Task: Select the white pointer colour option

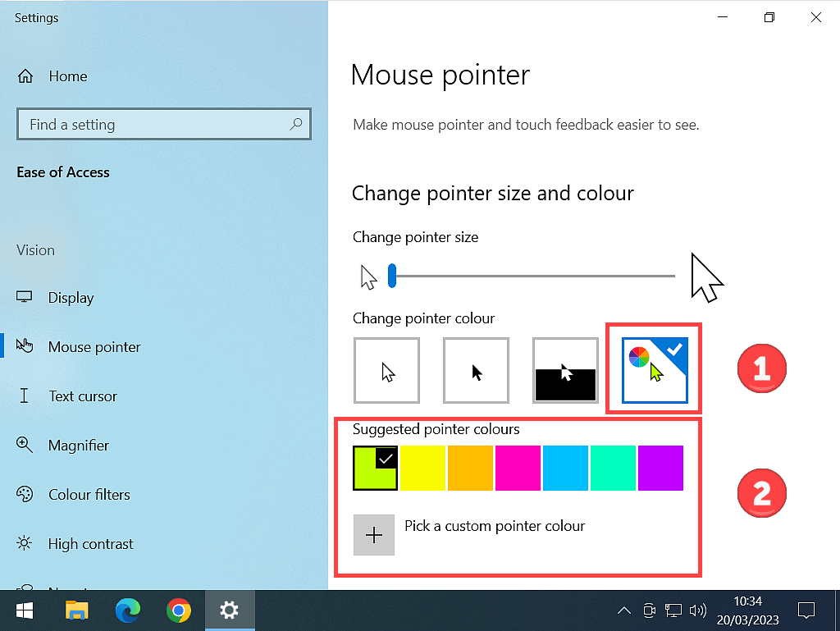Action: click(x=387, y=371)
